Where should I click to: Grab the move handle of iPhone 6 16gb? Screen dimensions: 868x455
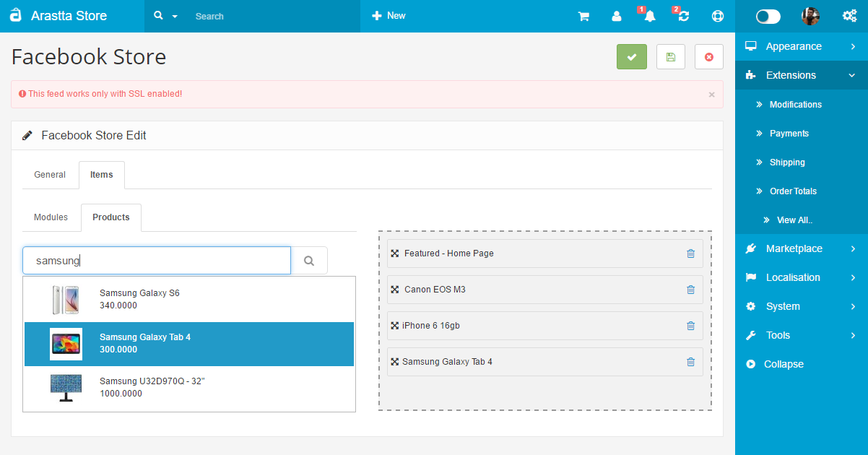(395, 326)
